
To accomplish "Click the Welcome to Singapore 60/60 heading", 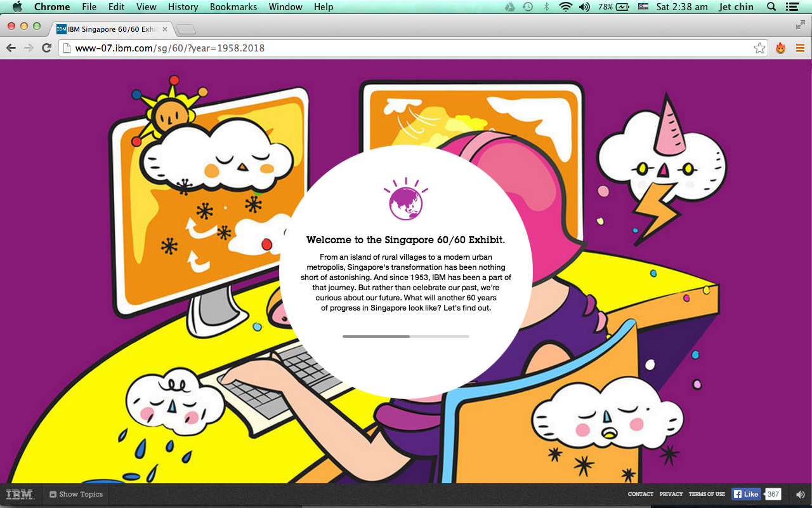I will click(406, 240).
